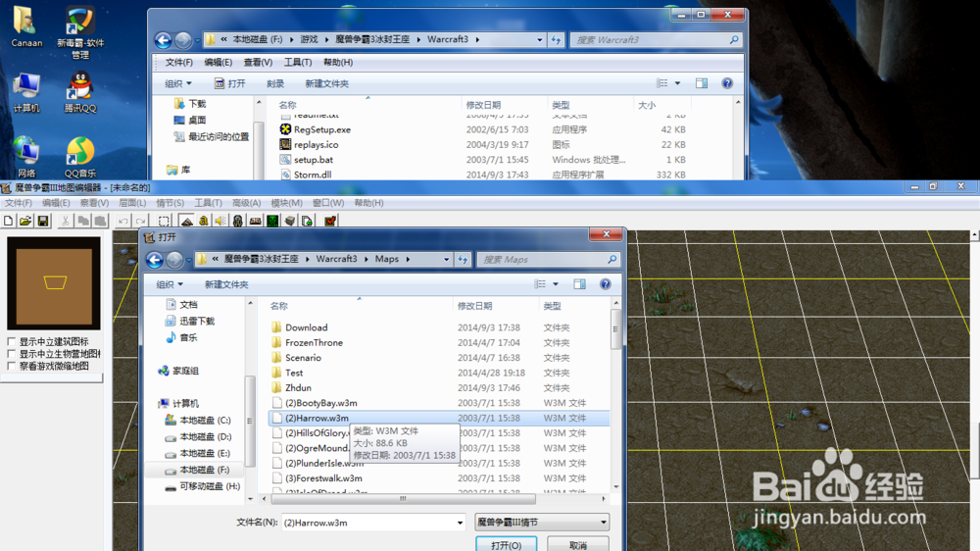Refresh the Warcraft3 Explorer address bar
Image resolution: width=980 pixels, height=551 pixels.
tap(557, 39)
